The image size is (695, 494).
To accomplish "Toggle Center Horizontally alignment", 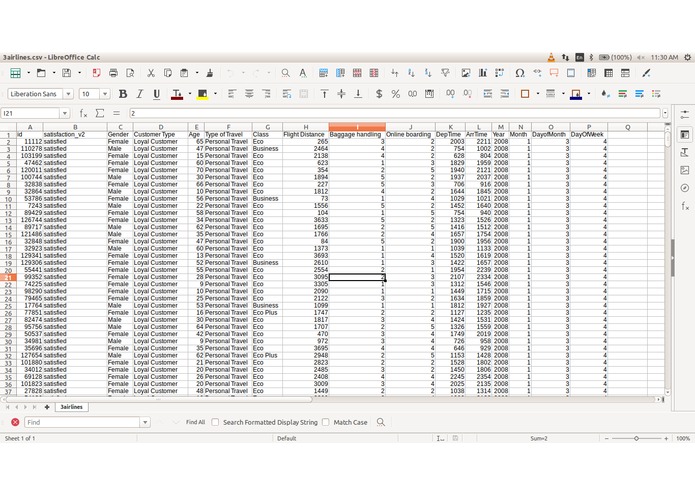I will [249, 94].
